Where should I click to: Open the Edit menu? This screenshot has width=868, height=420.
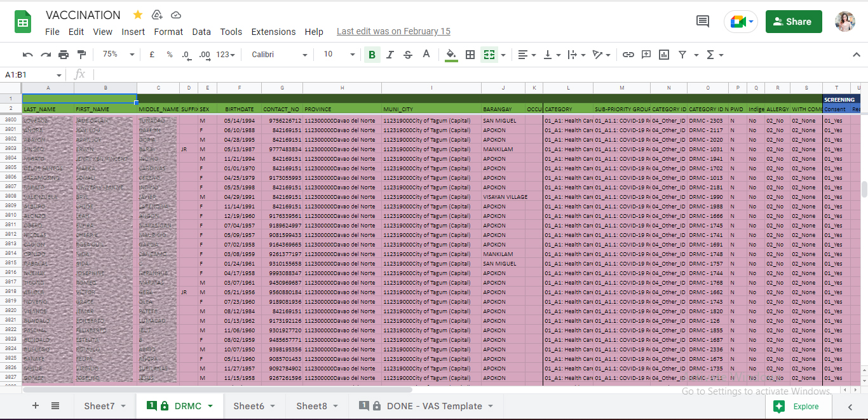[76, 32]
